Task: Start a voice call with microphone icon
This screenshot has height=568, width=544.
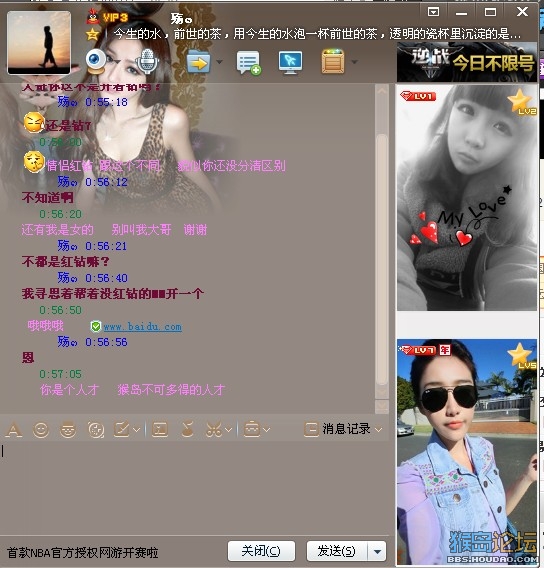Action: pyautogui.click(x=147, y=61)
